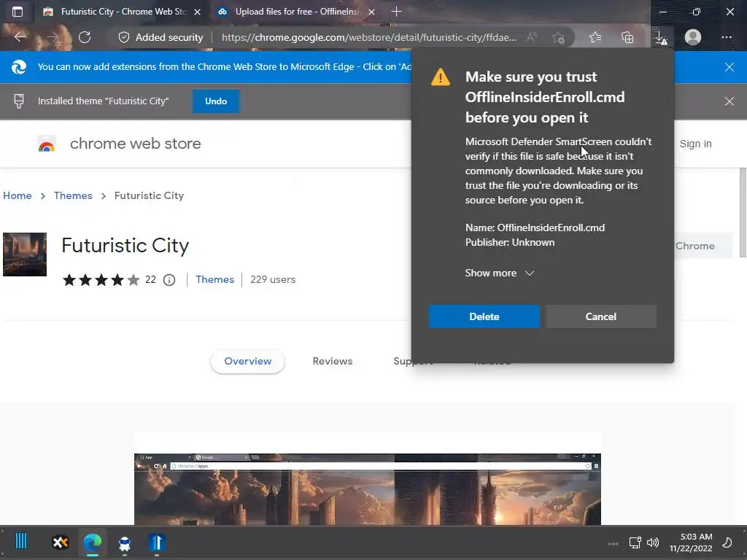The image size is (747, 560).
Task: Open the network status tray icon
Action: pyautogui.click(x=635, y=542)
